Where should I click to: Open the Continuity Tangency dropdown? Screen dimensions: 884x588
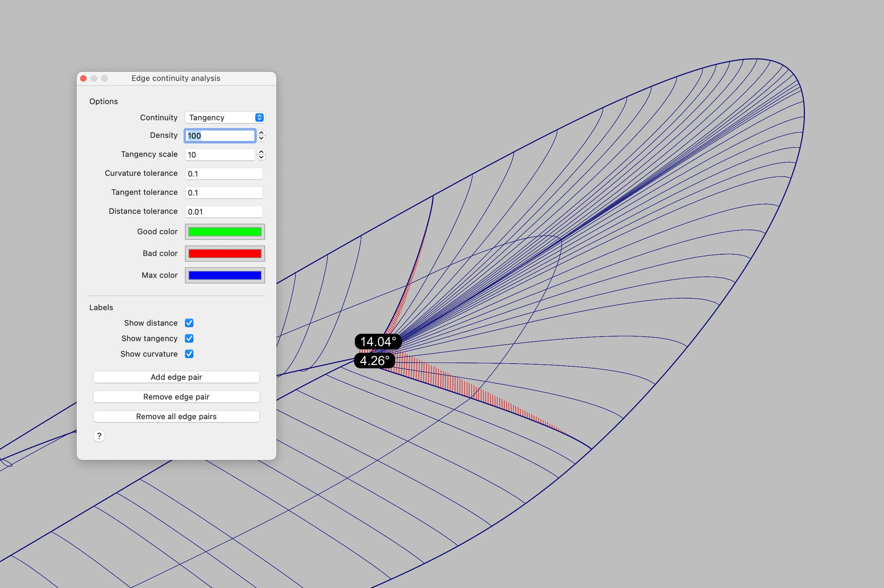(x=225, y=117)
